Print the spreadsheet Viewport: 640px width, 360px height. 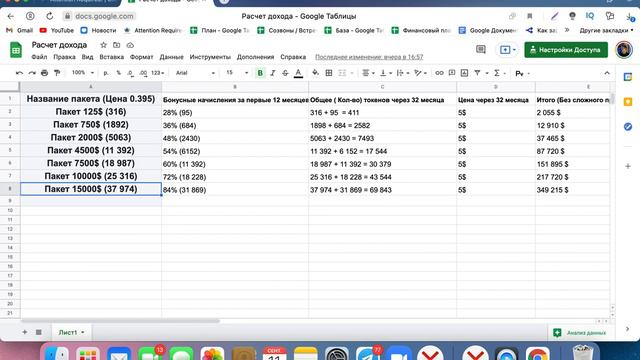(x=44, y=73)
